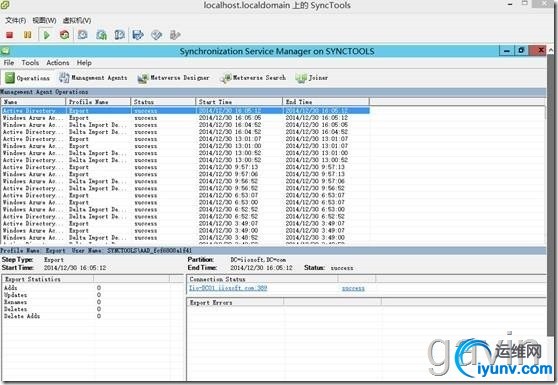The image size is (558, 385).
Task: Select row with start time 3:49:07
Action: [185, 223]
